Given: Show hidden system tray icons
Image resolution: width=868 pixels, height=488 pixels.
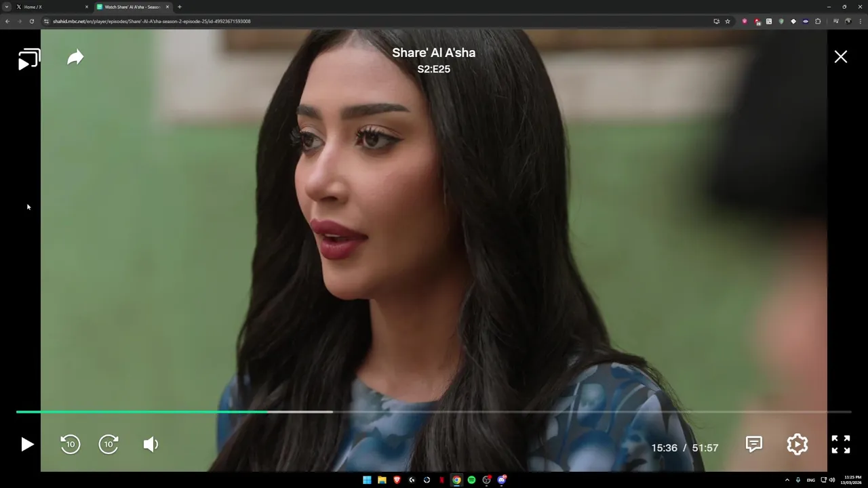Looking at the screenshot, I should click(x=787, y=480).
